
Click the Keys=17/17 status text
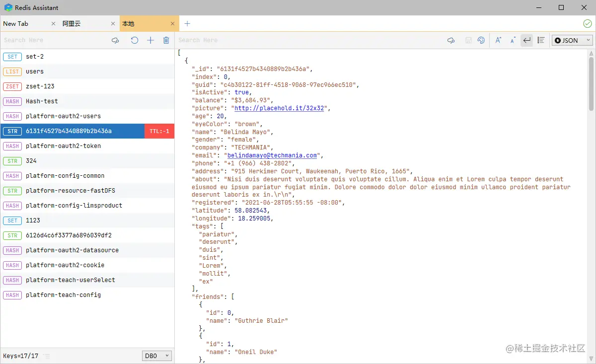click(20, 356)
